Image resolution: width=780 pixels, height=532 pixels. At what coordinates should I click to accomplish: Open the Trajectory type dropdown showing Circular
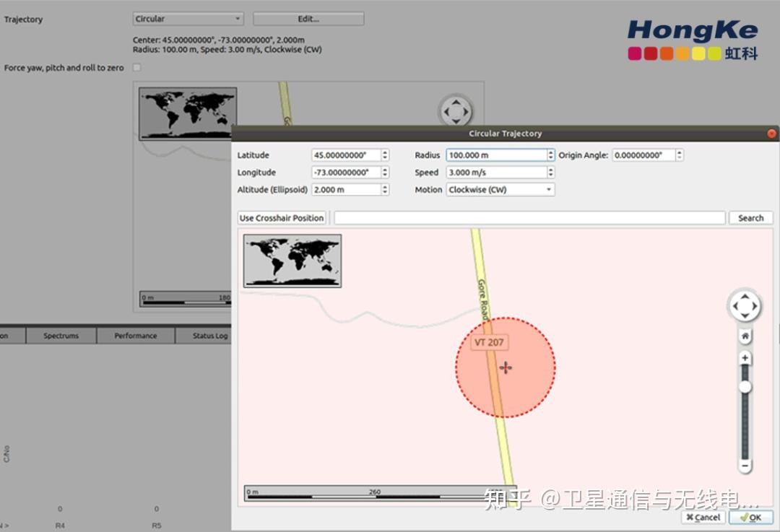(188, 18)
